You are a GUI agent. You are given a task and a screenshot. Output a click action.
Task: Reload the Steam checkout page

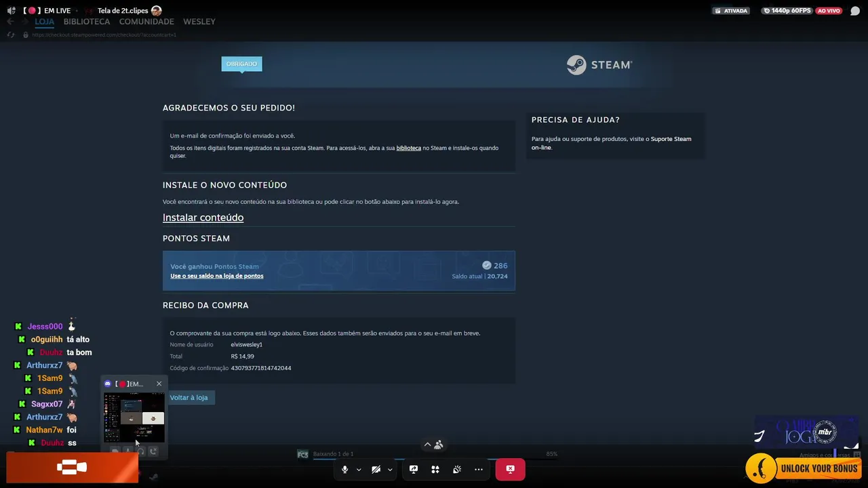(10, 35)
